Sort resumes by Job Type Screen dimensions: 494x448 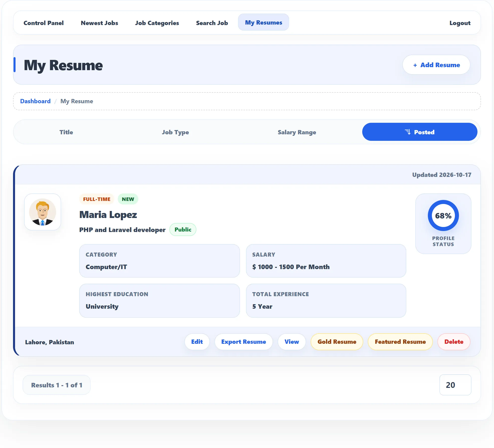pyautogui.click(x=175, y=132)
